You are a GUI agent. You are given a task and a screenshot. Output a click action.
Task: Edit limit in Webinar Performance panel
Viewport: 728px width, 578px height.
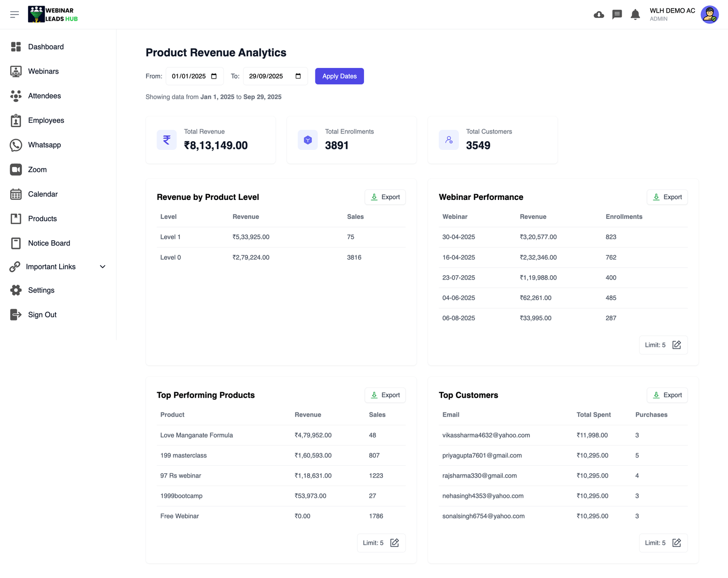click(677, 345)
